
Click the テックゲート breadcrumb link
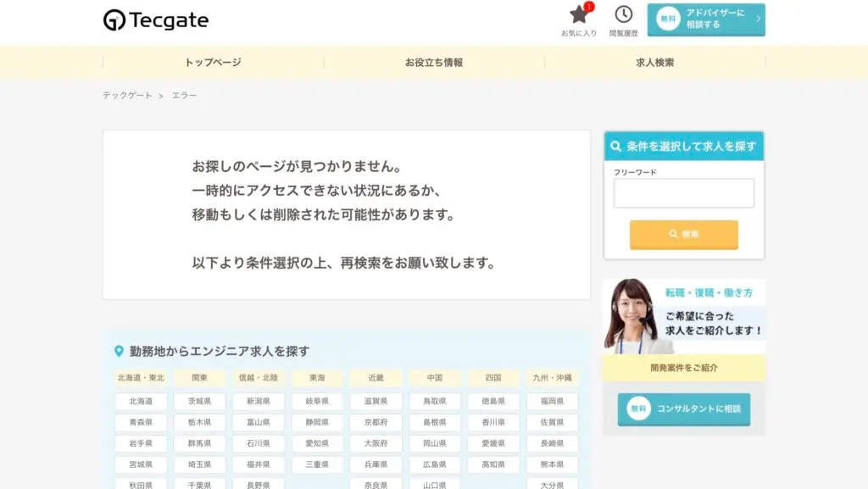tap(127, 95)
